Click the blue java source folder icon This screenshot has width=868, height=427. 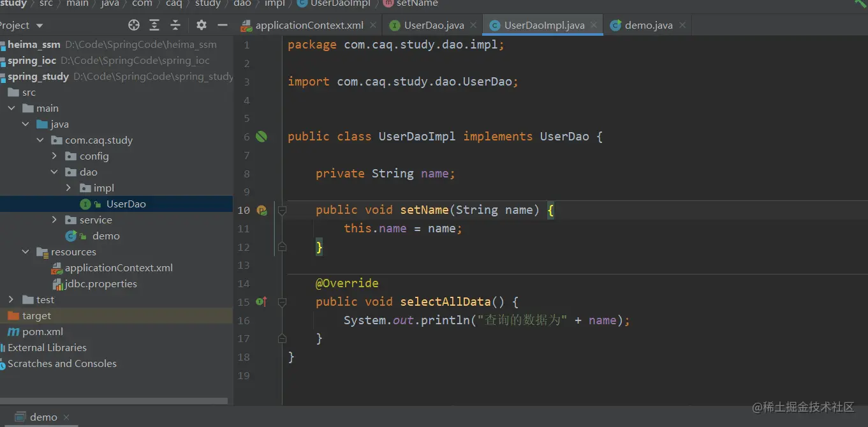click(43, 124)
